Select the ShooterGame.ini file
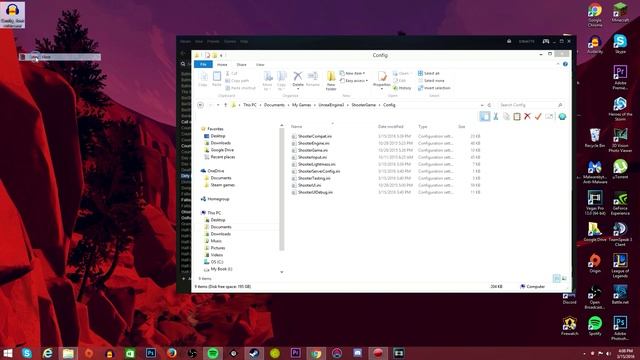The width and height of the screenshot is (640, 360). point(312,150)
